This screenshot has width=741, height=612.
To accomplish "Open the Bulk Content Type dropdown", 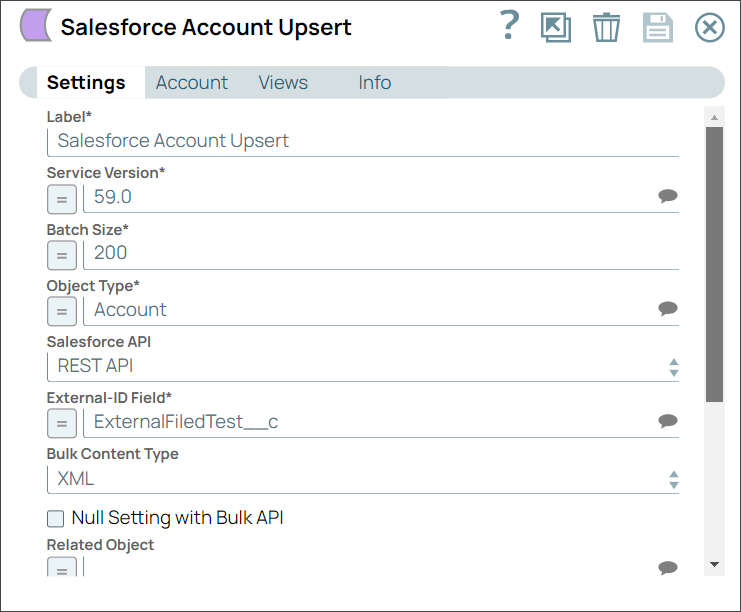I will point(363,479).
